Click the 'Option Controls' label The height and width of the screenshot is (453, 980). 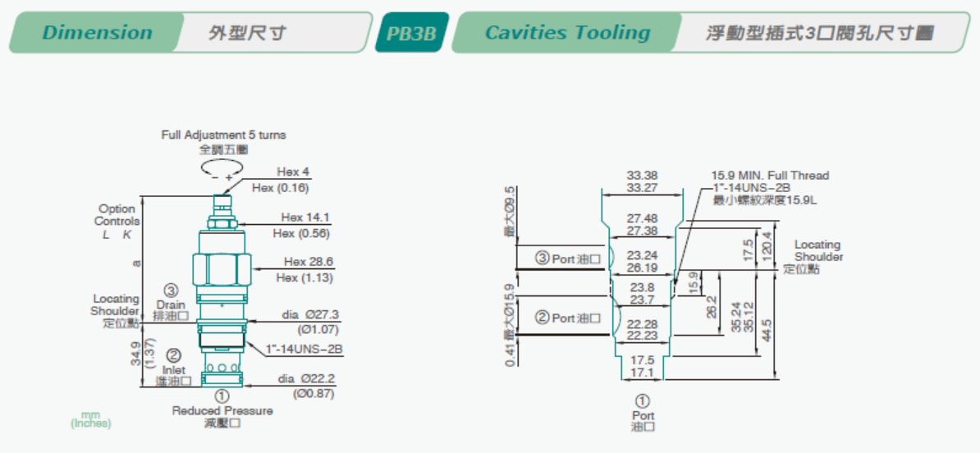117,214
